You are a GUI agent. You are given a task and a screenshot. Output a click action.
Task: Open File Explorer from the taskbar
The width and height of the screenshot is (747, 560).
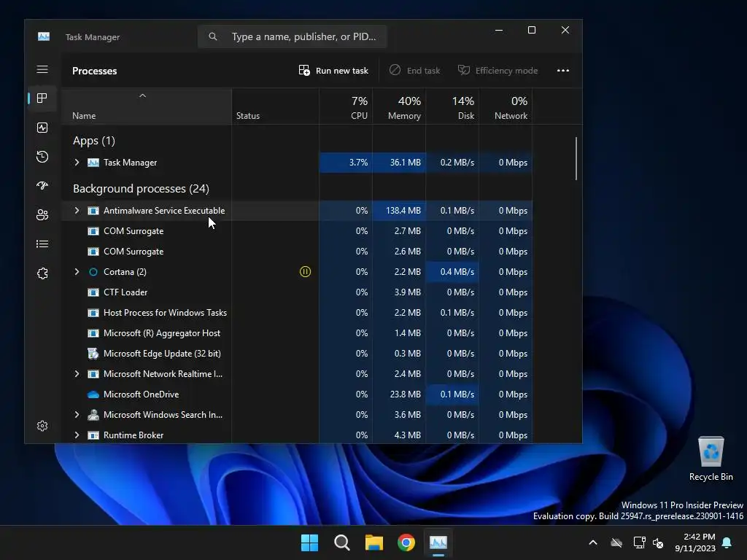coord(374,542)
